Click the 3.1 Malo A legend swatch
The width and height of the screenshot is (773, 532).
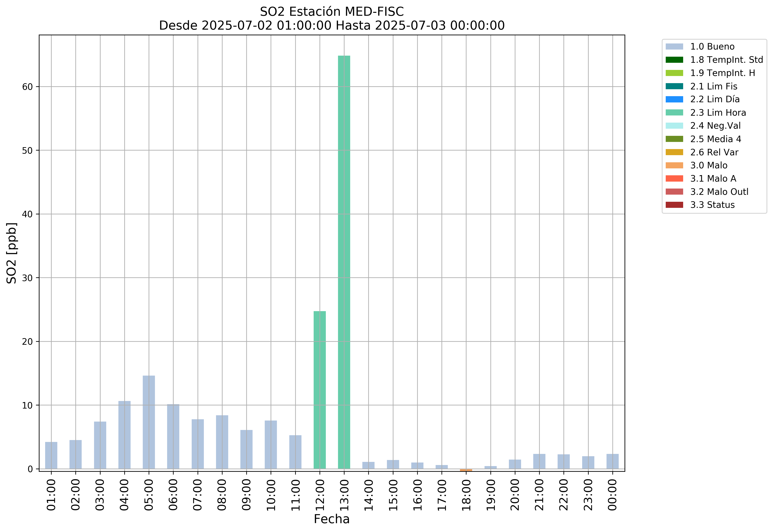(x=674, y=179)
